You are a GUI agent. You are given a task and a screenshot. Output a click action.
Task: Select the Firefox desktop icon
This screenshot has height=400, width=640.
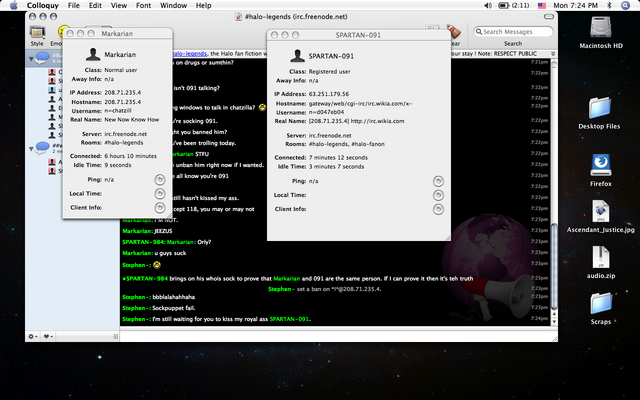601,166
